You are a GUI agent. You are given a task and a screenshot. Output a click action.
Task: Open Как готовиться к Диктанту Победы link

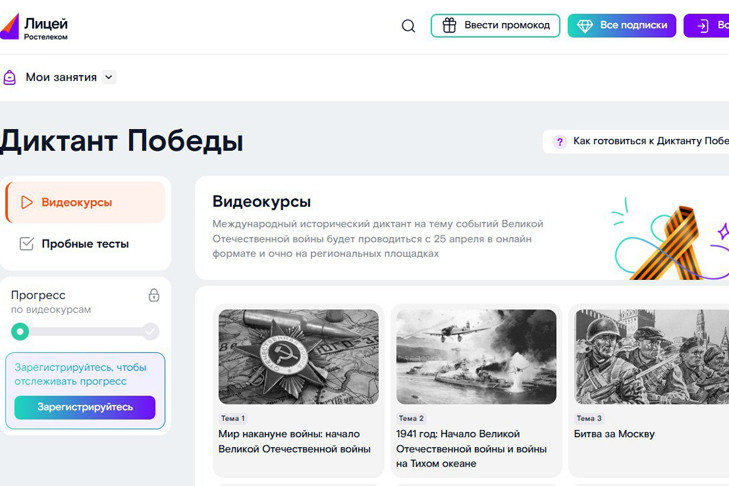tap(650, 142)
